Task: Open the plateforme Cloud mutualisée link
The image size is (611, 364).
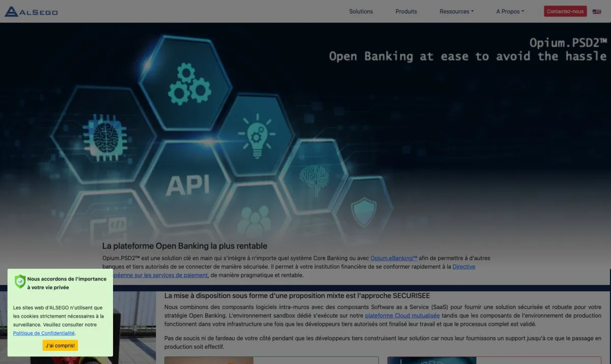Action: 402,316
